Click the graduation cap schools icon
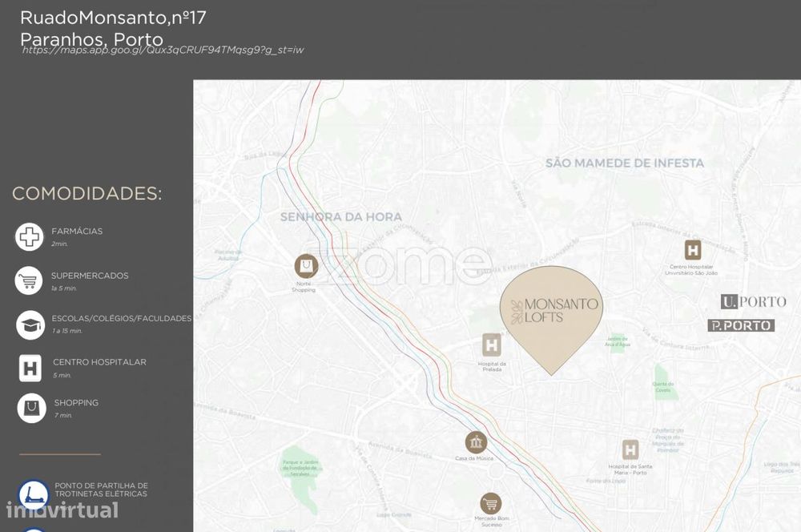Viewport: 801px width, 532px height. (x=30, y=325)
